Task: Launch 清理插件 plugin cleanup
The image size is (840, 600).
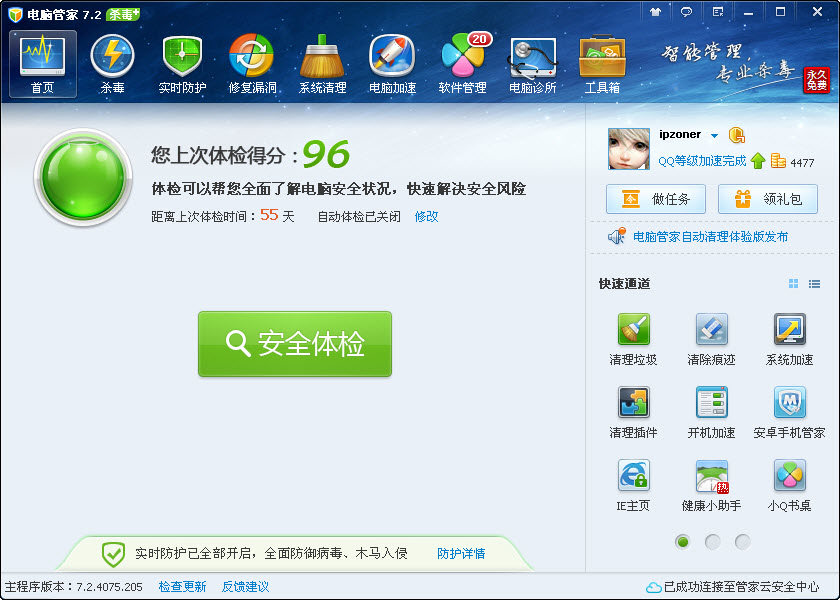Action: point(633,412)
